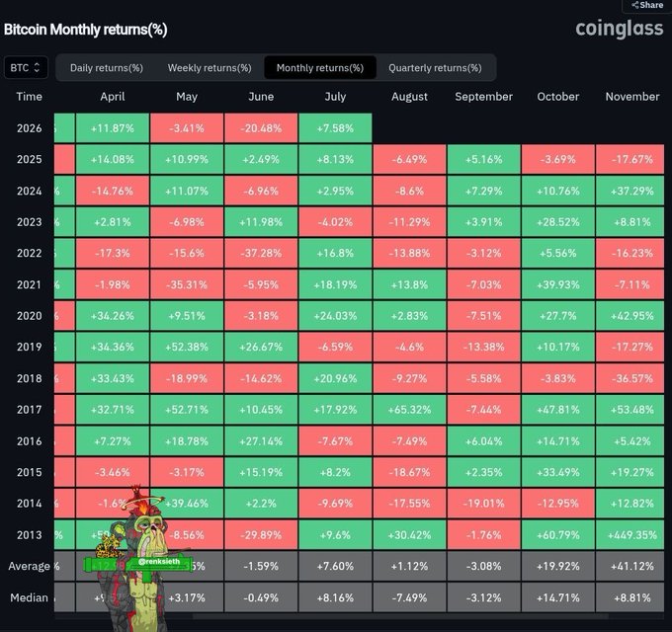Viewport: 672px width, 632px height.
Task: Click the May column header
Action: [187, 97]
